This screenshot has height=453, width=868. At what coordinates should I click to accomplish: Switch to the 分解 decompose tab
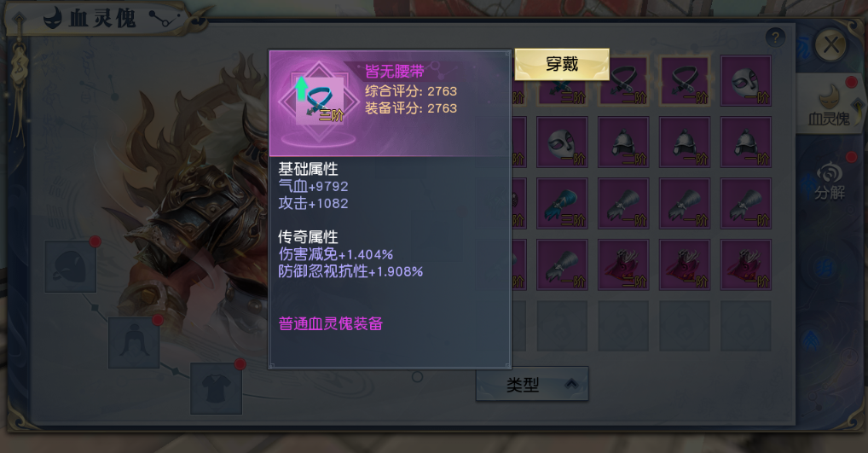(x=829, y=180)
